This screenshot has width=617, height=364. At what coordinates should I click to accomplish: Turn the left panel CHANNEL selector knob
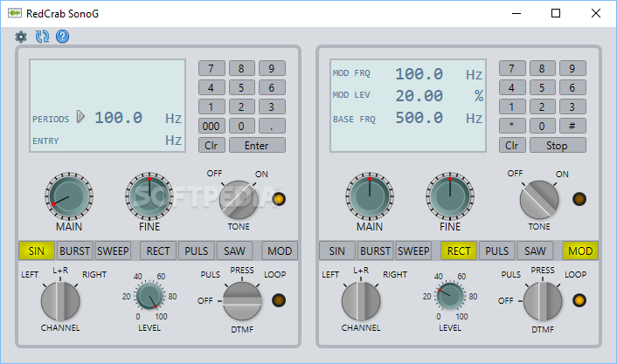[x=60, y=301]
